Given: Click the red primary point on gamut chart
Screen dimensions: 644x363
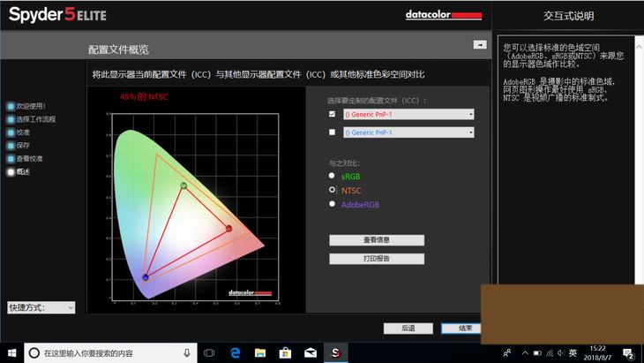Looking at the screenshot, I should (229, 228).
